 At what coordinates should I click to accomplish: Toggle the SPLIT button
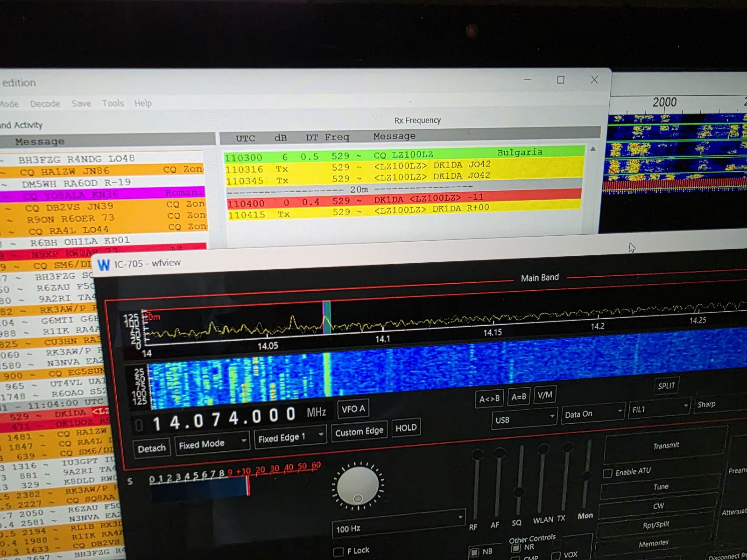click(x=666, y=386)
